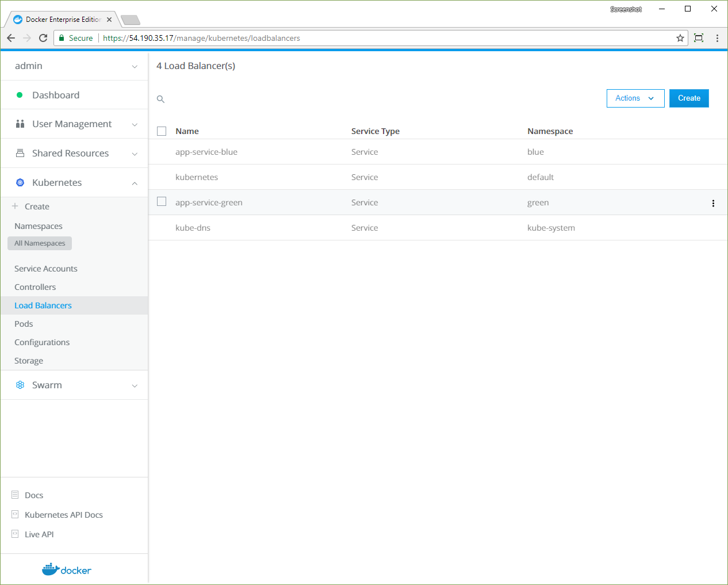Expand the Swarm section
Image resolution: width=728 pixels, height=585 pixels.
click(x=135, y=386)
